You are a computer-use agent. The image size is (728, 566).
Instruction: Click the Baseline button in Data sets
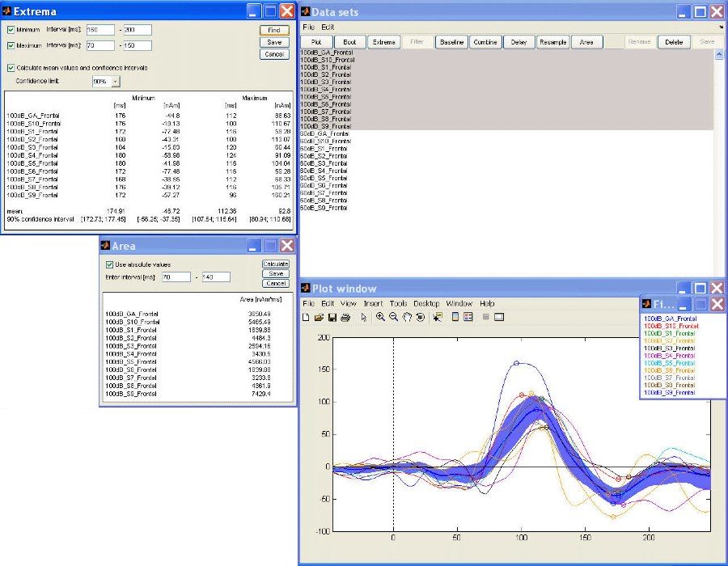click(452, 42)
